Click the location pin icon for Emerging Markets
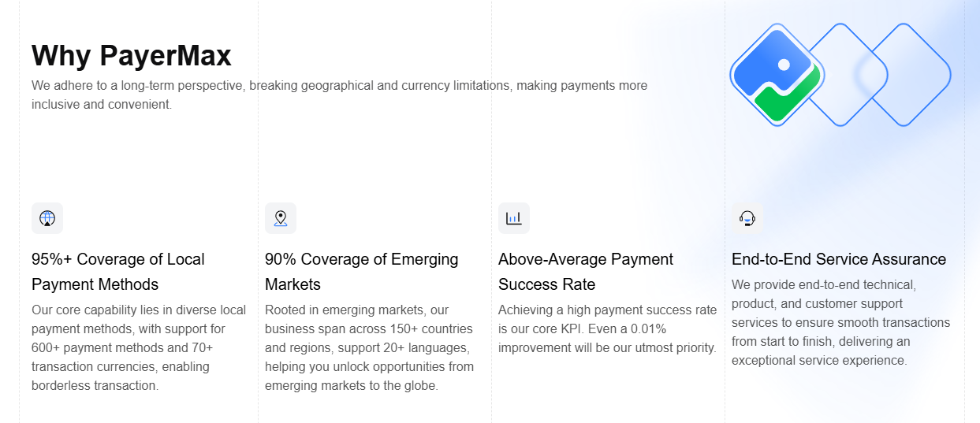 coord(281,218)
